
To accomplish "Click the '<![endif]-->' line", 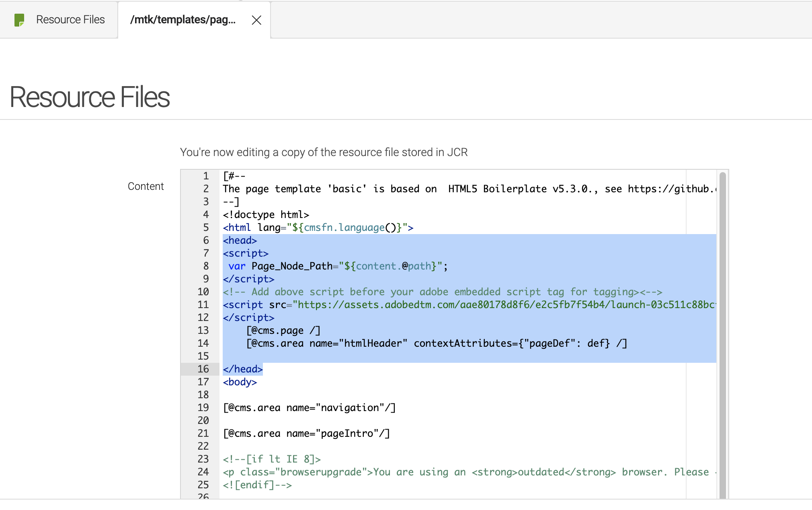I will click(x=258, y=485).
